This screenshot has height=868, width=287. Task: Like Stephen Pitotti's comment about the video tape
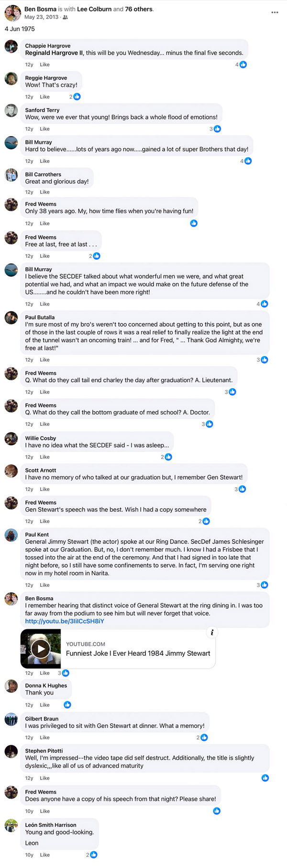point(45,778)
